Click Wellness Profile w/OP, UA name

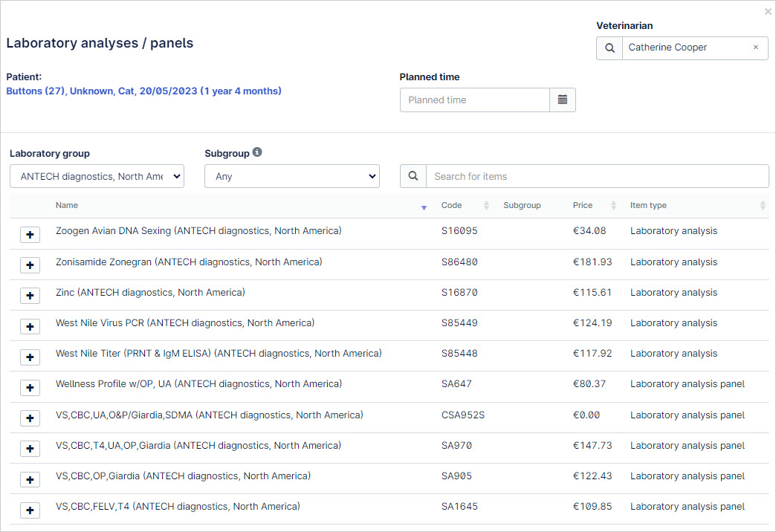click(x=198, y=384)
